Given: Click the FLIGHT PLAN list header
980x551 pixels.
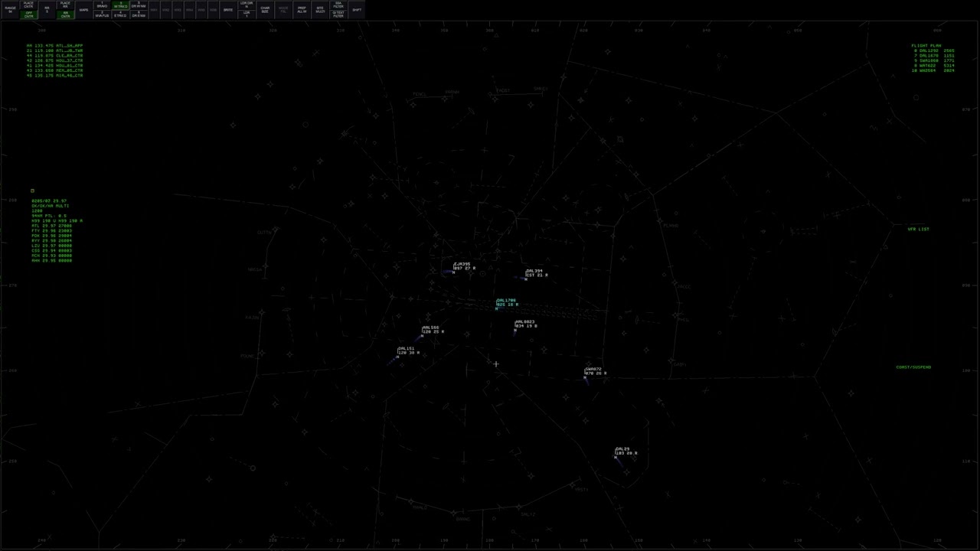Looking at the screenshot, I should 926,46.
